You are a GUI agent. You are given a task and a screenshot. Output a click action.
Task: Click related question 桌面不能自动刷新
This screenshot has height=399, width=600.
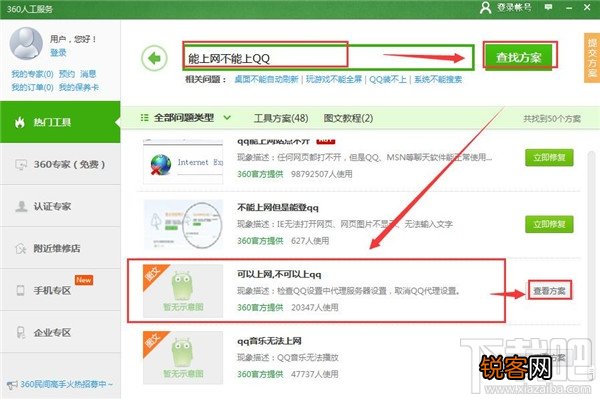(x=266, y=79)
